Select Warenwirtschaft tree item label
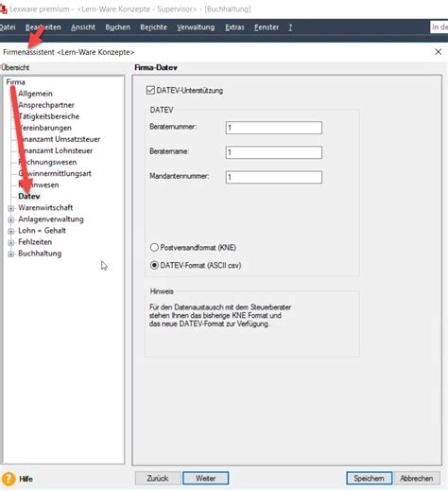Image resolution: width=448 pixels, height=491 pixels. click(45, 207)
